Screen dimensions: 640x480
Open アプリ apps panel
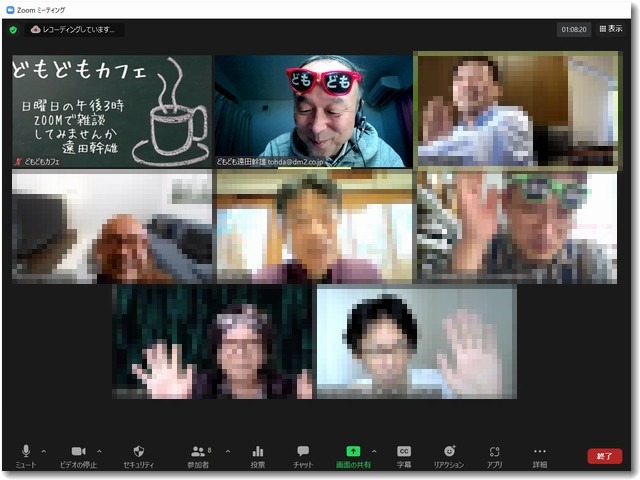[494, 456]
